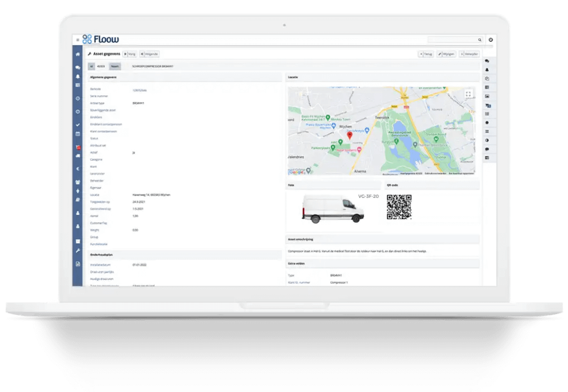Screen dimensions: 568x392
Task: Click the contrast half-circle icon in right sidebar
Action: [x=487, y=140]
